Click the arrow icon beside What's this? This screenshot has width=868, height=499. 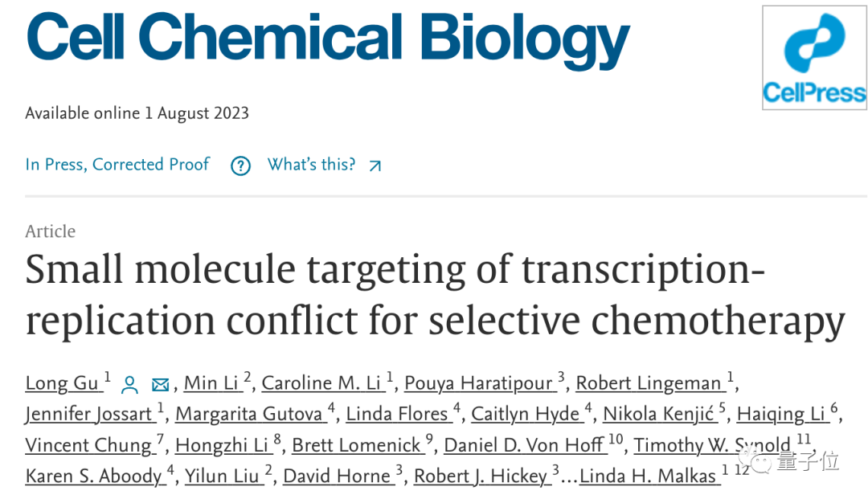tap(375, 166)
